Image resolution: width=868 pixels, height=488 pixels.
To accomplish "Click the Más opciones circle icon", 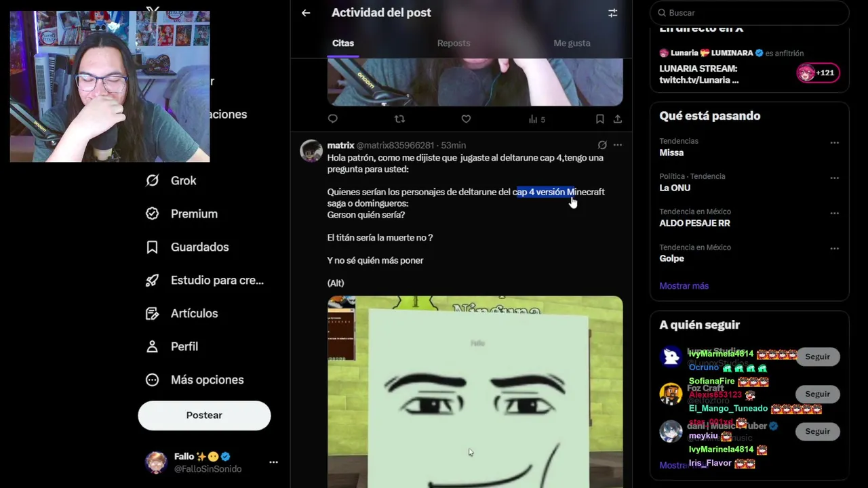I will pos(153,380).
